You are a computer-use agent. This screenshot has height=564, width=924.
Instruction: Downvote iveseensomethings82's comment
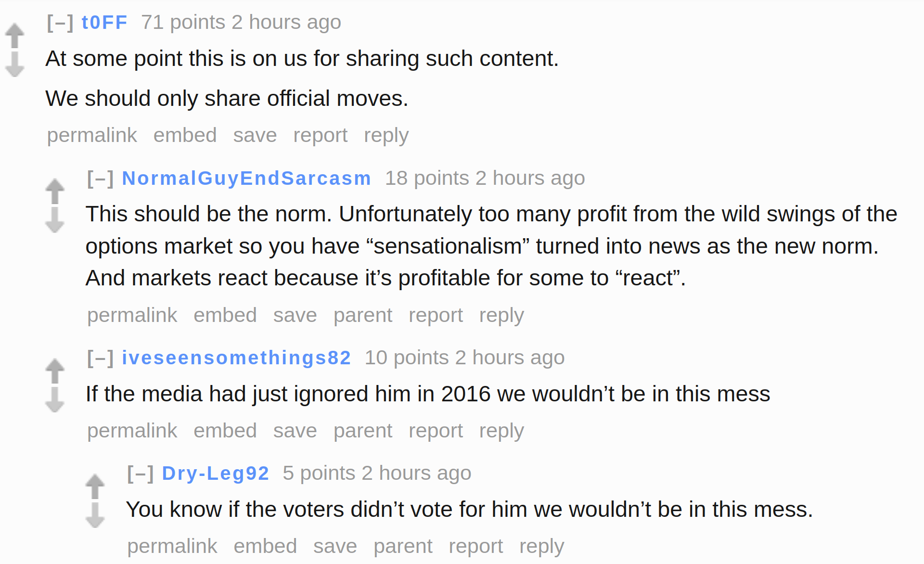(x=55, y=400)
